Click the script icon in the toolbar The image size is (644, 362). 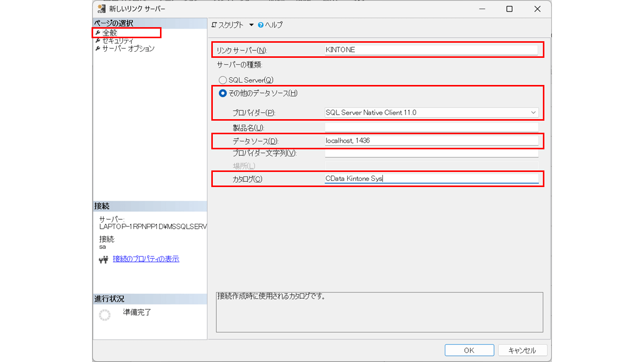pyautogui.click(x=214, y=25)
